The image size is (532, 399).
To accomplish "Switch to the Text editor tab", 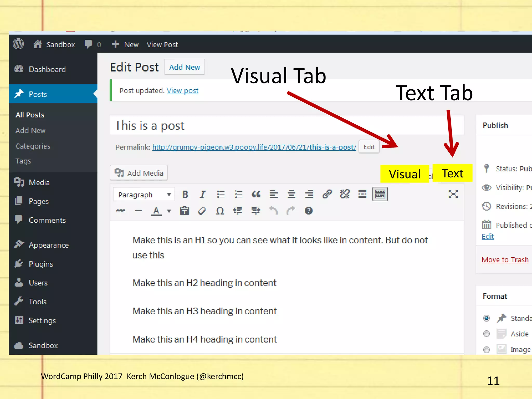I will 453,173.
